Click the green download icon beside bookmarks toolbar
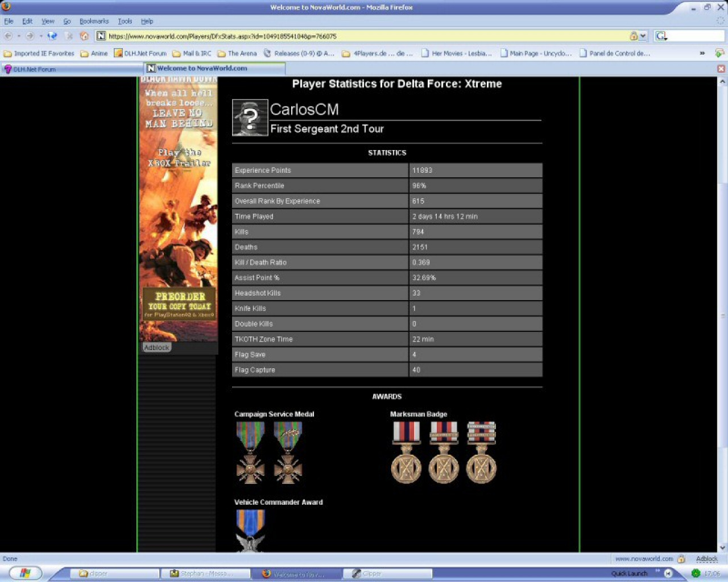 click(x=719, y=53)
